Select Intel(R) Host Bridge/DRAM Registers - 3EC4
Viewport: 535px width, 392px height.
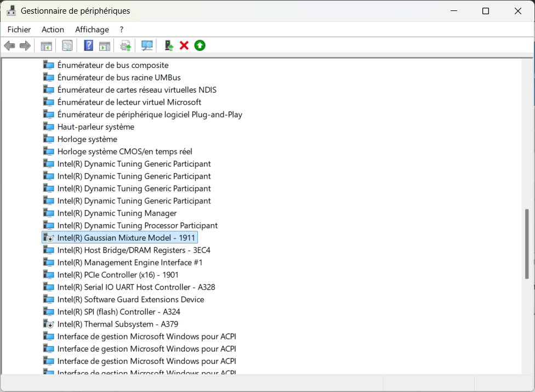(134, 250)
